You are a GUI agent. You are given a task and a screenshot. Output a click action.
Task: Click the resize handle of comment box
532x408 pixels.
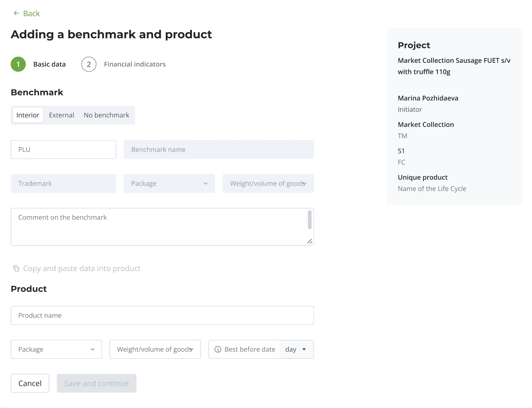(x=309, y=241)
